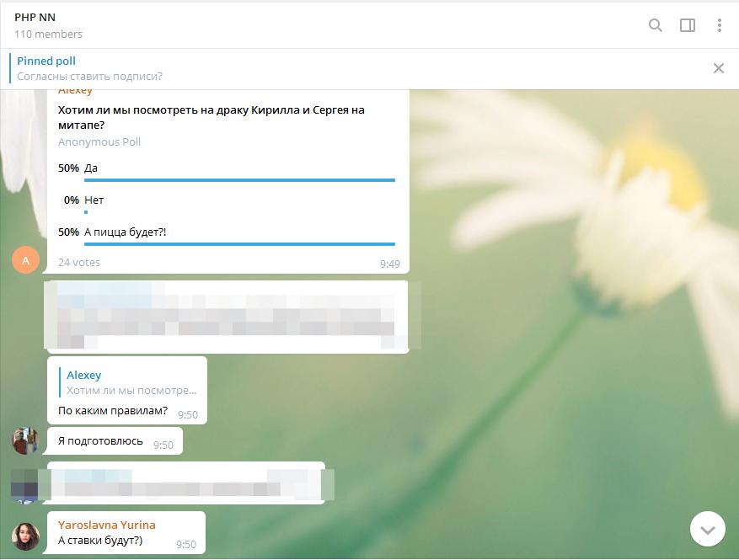This screenshot has width=739, height=560.
Task: Jump to latest messages with the down chevron
Action: point(706,529)
